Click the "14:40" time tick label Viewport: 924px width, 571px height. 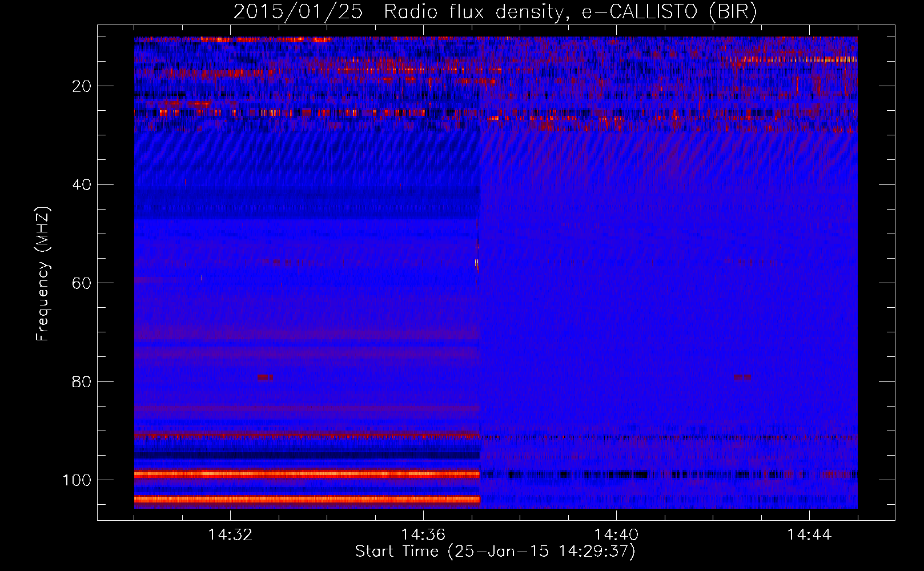pyautogui.click(x=616, y=535)
